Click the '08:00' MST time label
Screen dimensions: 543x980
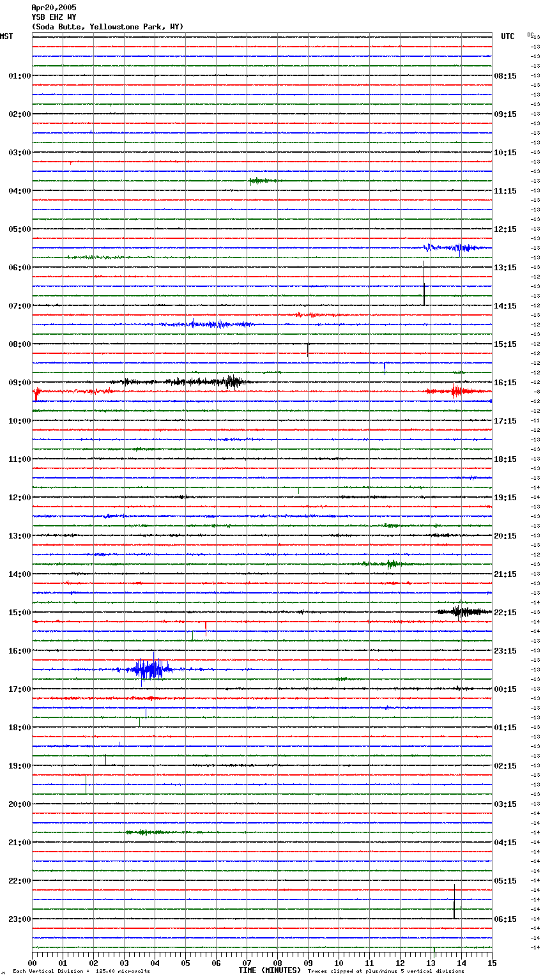(20, 344)
